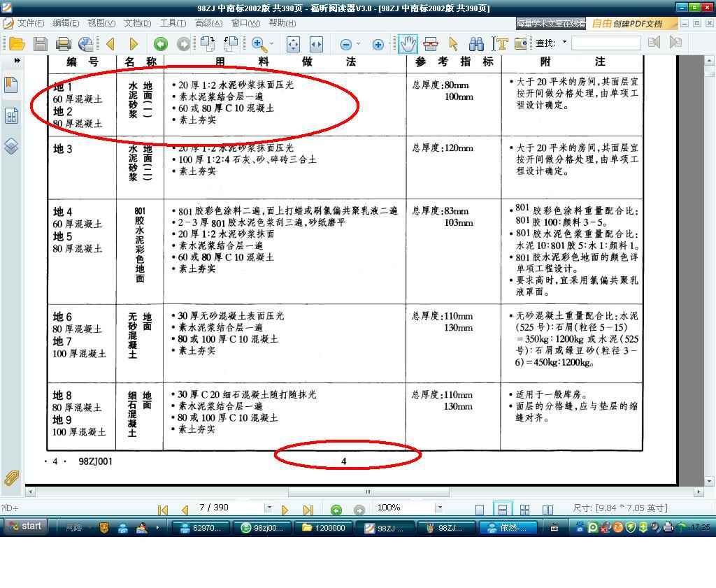Open the page number dropdown arrow
The width and height of the screenshot is (716, 588).
268,508
